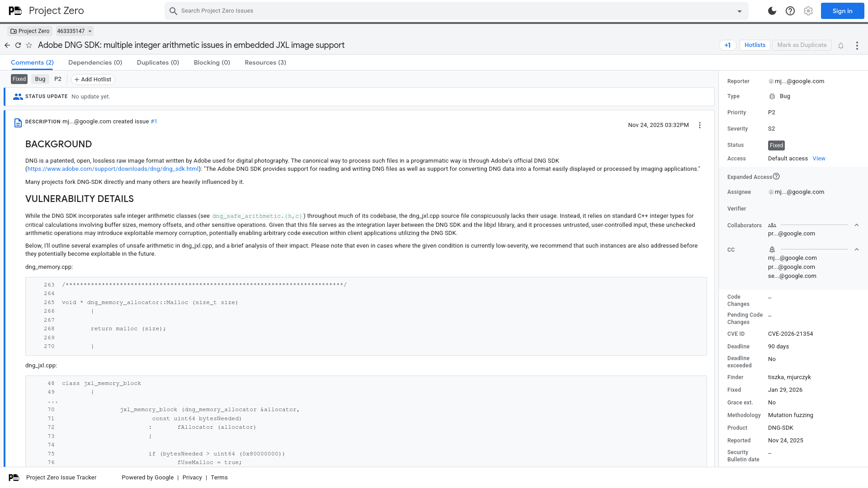The image size is (868, 488).
Task: Vote with the +1 button
Action: click(x=727, y=46)
